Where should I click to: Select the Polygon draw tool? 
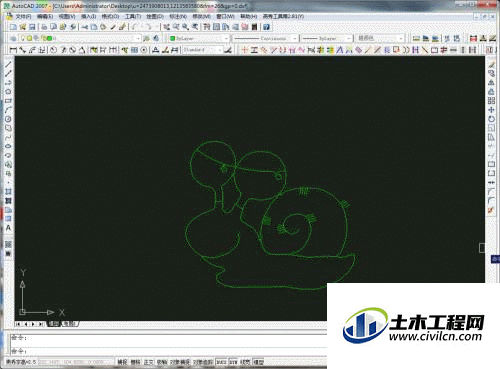(x=8, y=91)
